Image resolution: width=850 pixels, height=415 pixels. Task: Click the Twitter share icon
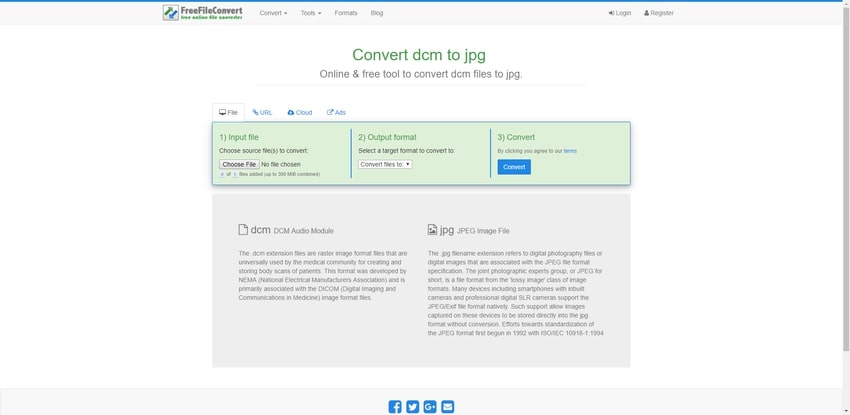coord(413,406)
